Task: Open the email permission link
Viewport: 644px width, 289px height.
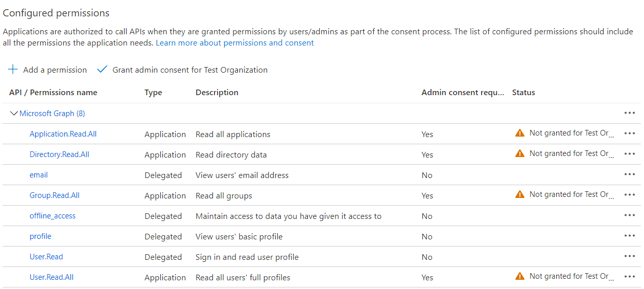Action: 38,175
